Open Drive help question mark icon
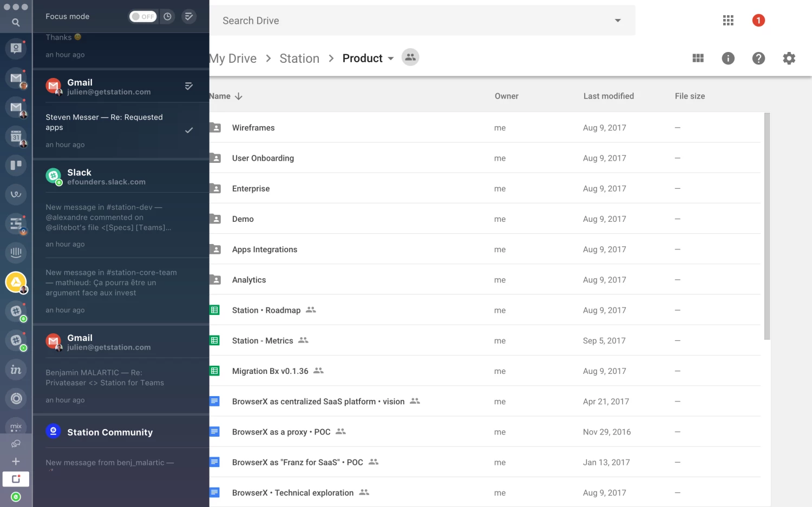812x507 pixels. pyautogui.click(x=758, y=58)
